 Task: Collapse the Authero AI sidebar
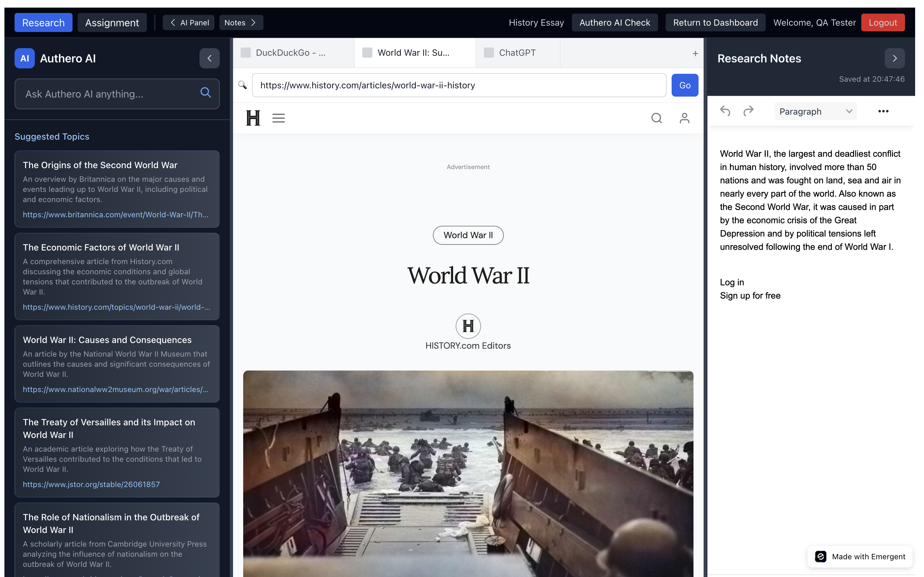pos(209,58)
